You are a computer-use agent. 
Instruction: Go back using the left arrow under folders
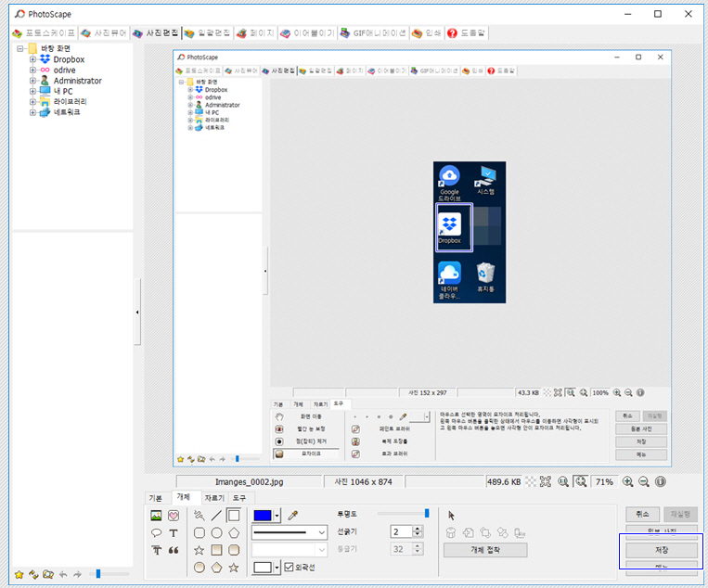coord(63,574)
